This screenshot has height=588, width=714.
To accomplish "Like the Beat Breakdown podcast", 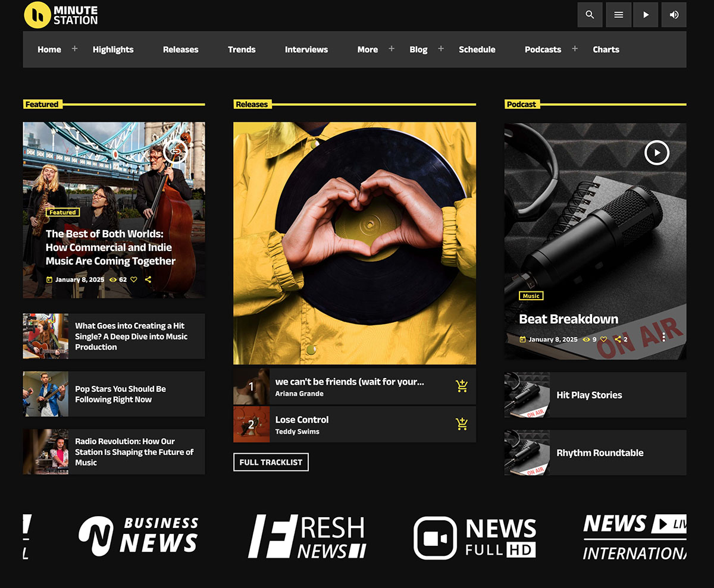I will pos(603,339).
